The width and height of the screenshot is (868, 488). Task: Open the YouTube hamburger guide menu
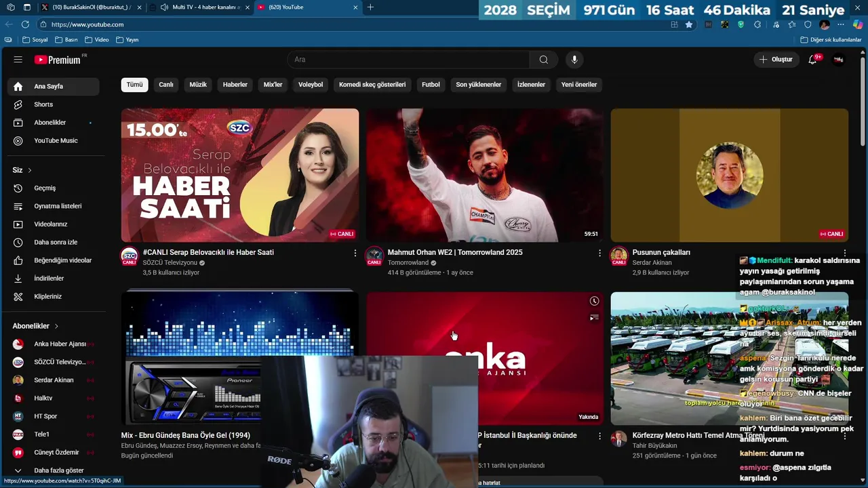pos(18,60)
